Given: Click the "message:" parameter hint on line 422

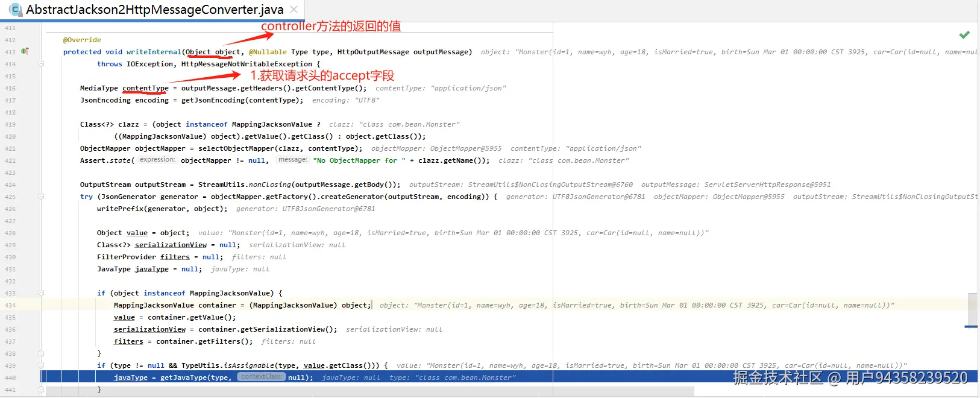Looking at the screenshot, I should pos(293,160).
